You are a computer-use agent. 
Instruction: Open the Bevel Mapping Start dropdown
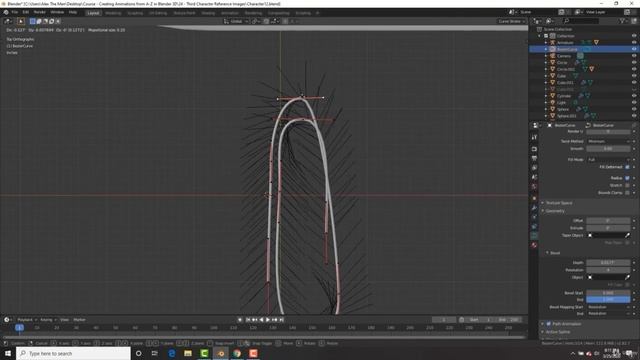pyautogui.click(x=608, y=307)
